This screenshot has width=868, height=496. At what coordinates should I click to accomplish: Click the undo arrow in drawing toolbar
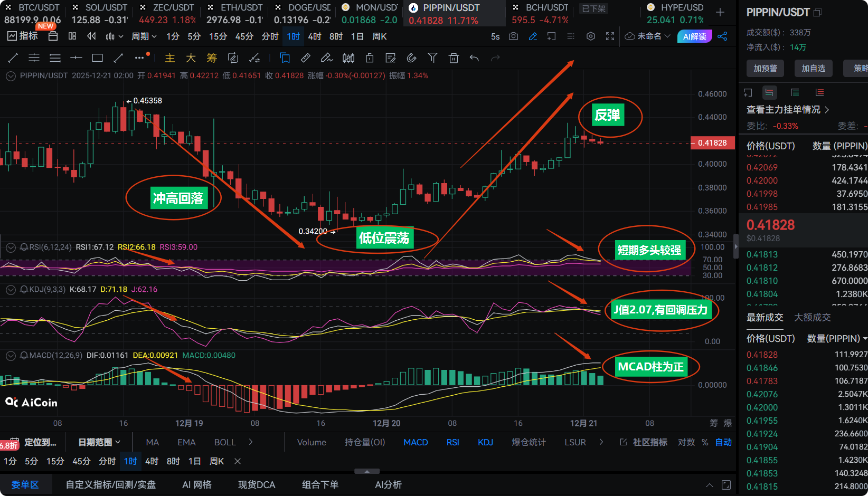point(474,58)
